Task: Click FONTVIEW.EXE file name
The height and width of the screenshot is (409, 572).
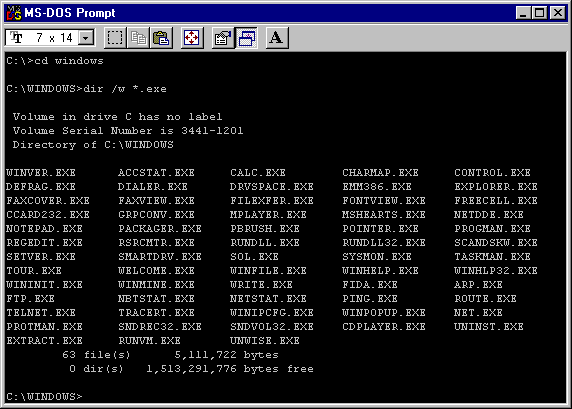Action: (x=384, y=201)
